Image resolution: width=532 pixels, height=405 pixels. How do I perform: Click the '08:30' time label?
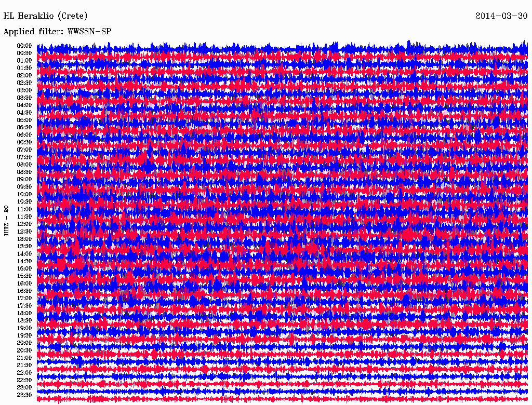coord(24,172)
